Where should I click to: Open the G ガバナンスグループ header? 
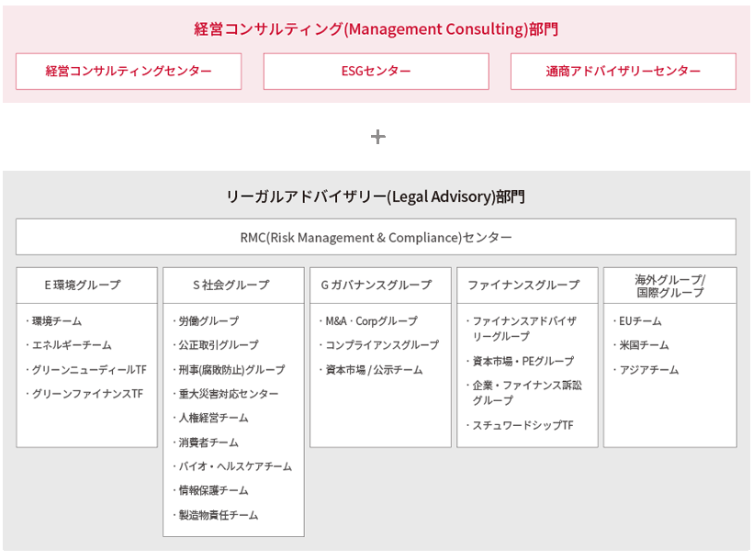pyautogui.click(x=380, y=286)
